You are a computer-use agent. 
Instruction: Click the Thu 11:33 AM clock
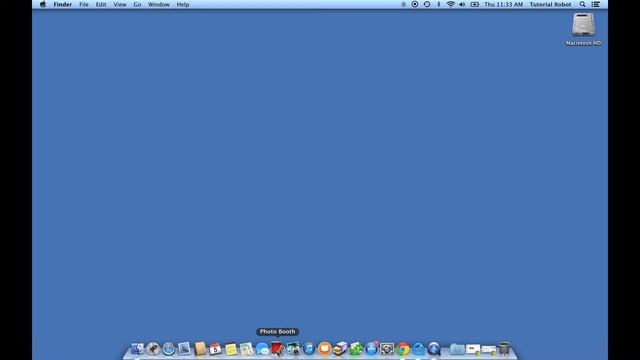pos(504,4)
